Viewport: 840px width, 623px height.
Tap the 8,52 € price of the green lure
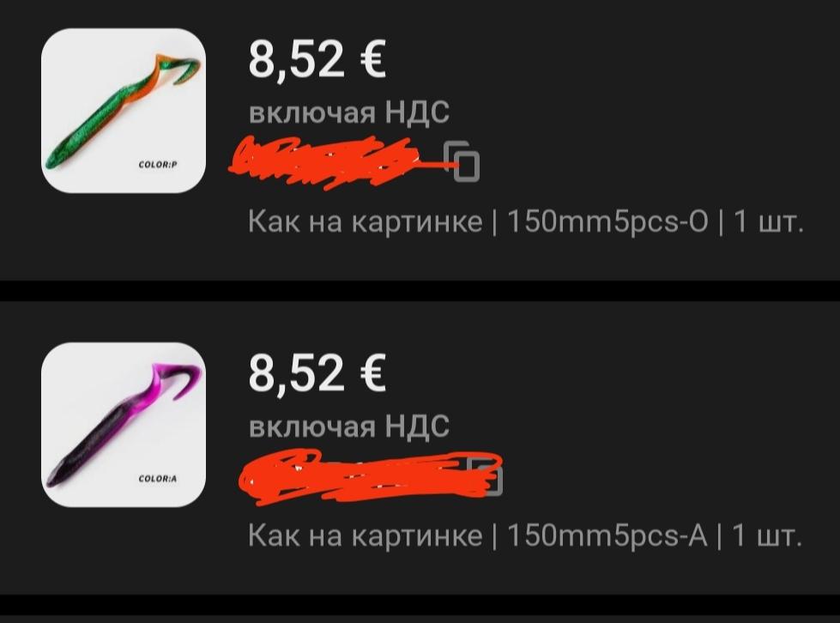tap(317, 59)
